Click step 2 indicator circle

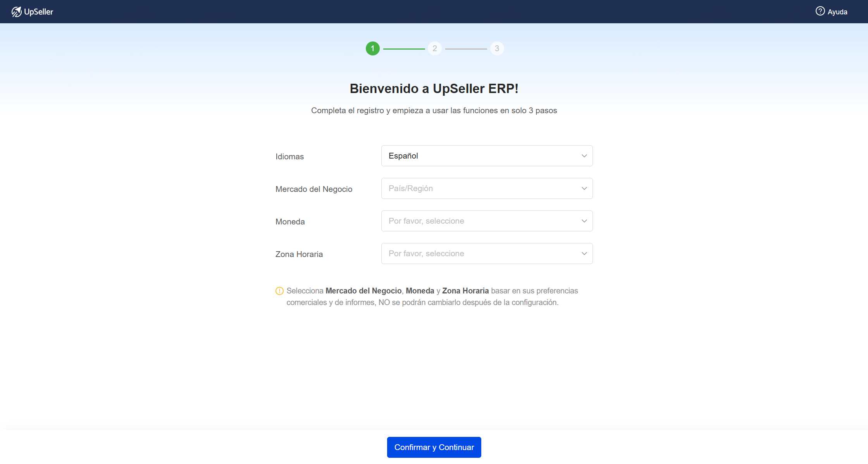point(434,48)
